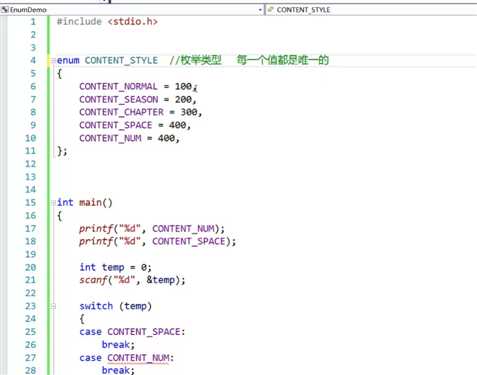Click the value 400 after CONTENT_NUM
The height and width of the screenshot is (375, 477).
[x=166, y=138]
